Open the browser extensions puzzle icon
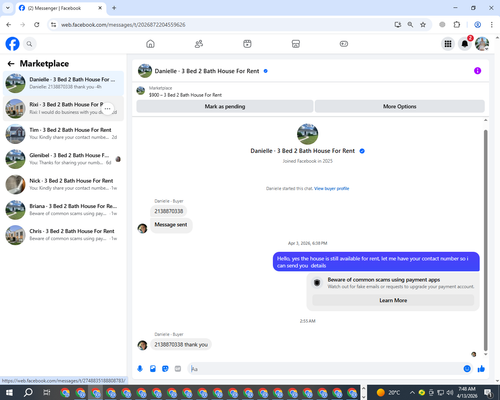This screenshot has height=400, width=500. pos(457,25)
